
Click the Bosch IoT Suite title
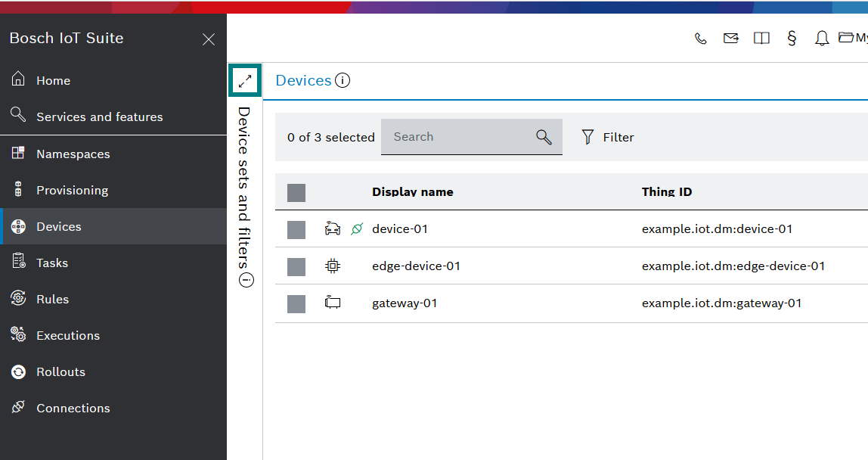(67, 39)
